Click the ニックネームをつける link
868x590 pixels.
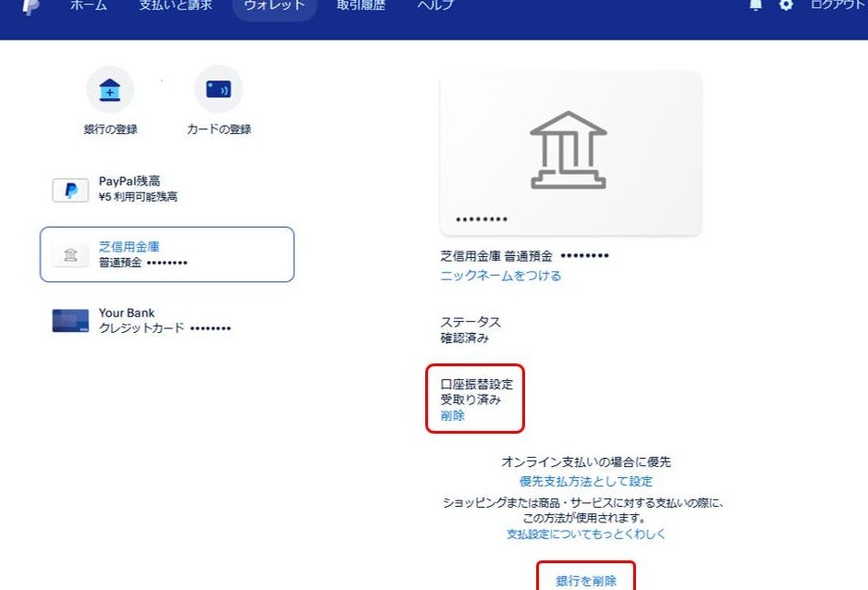pyautogui.click(x=500, y=276)
